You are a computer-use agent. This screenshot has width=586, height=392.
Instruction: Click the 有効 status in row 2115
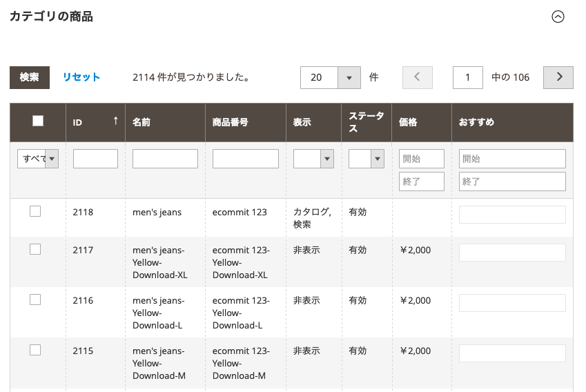tap(358, 351)
